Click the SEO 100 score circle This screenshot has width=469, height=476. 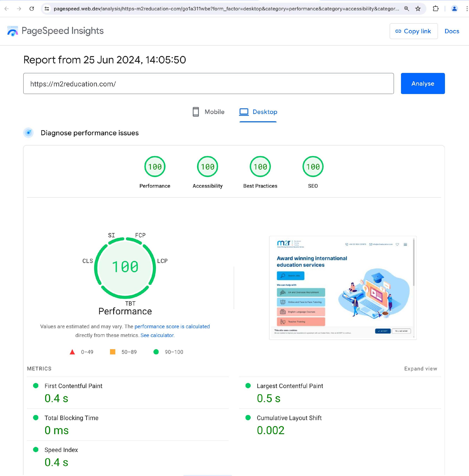313,167
